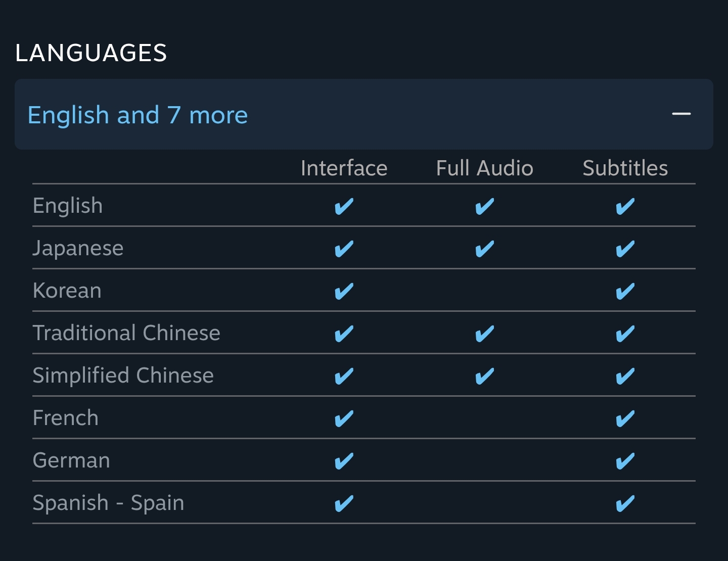Image resolution: width=728 pixels, height=561 pixels.
Task: Click the German Subtitles checkmark
Action: click(x=625, y=461)
